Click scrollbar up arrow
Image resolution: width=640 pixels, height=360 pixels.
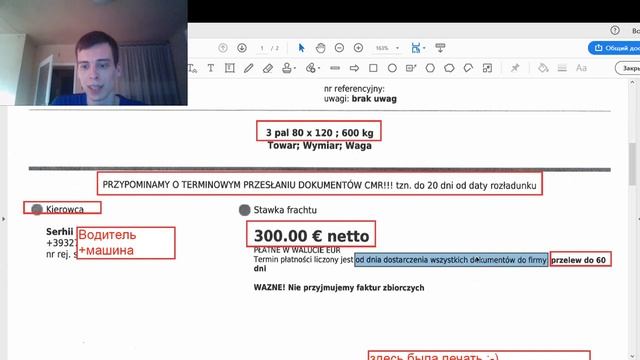[632, 82]
